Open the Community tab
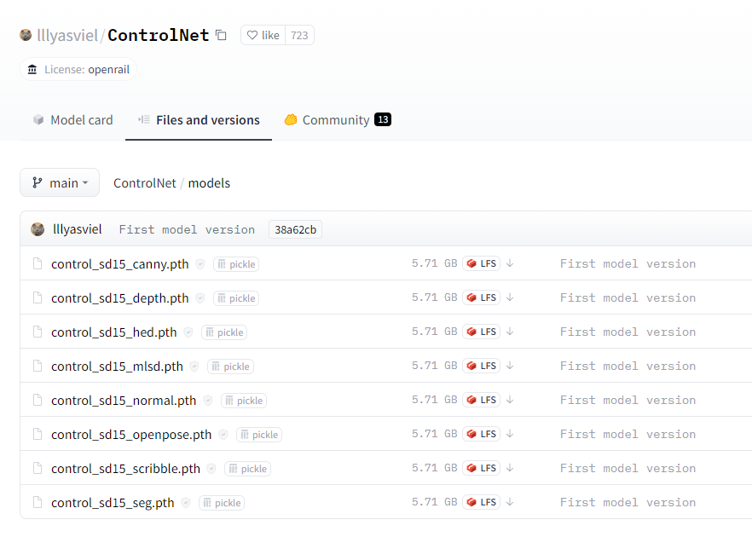 (x=338, y=120)
